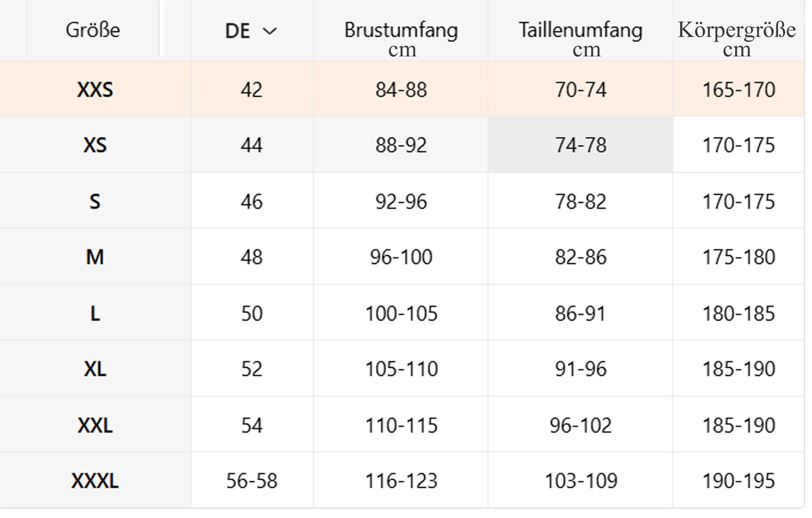Open the DE size system dropdown
Screen dimensions: 812x518
pyautogui.click(x=251, y=31)
